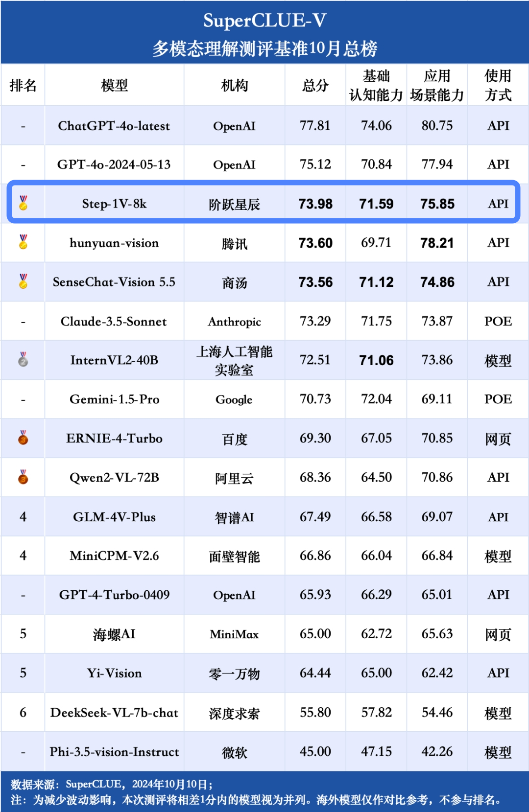Click the SenseChat-Vision 5.5 model cell
The width and height of the screenshot is (529, 812).
(114, 282)
